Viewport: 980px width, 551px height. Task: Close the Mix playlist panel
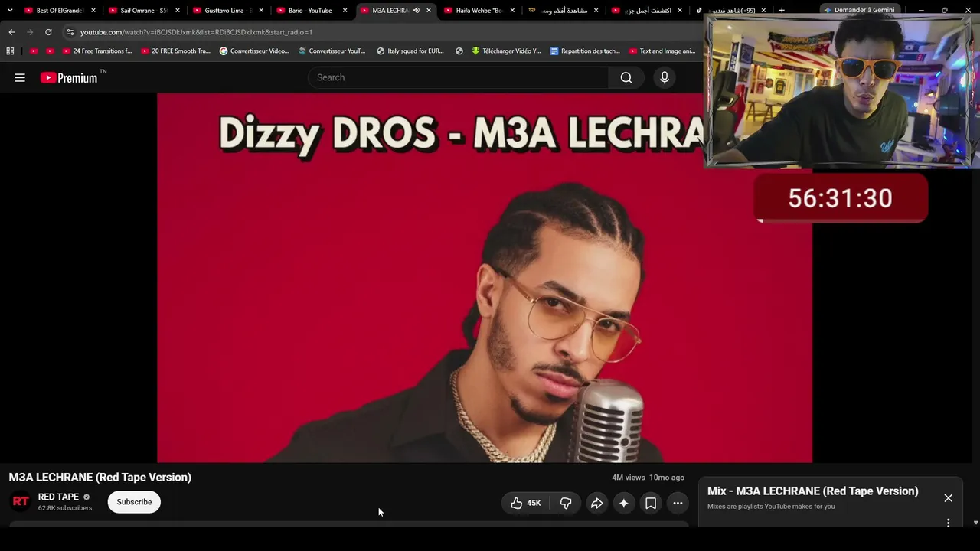pyautogui.click(x=948, y=497)
